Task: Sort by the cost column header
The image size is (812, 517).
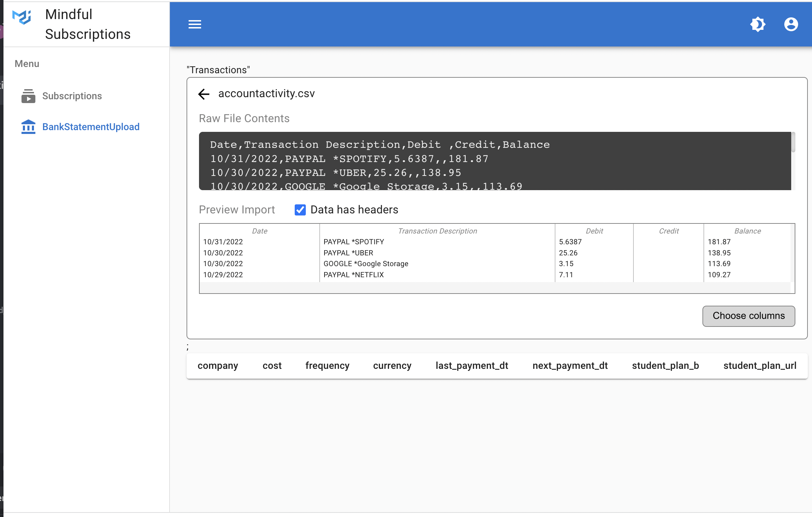Action: click(272, 366)
